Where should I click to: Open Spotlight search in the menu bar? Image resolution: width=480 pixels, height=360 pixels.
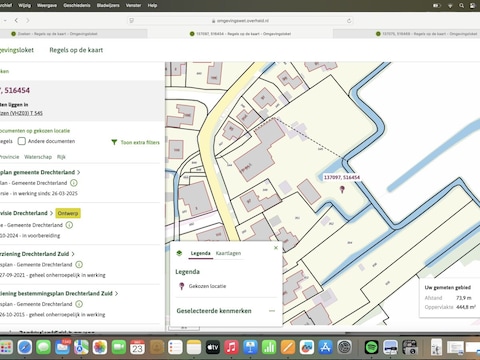(461, 5)
